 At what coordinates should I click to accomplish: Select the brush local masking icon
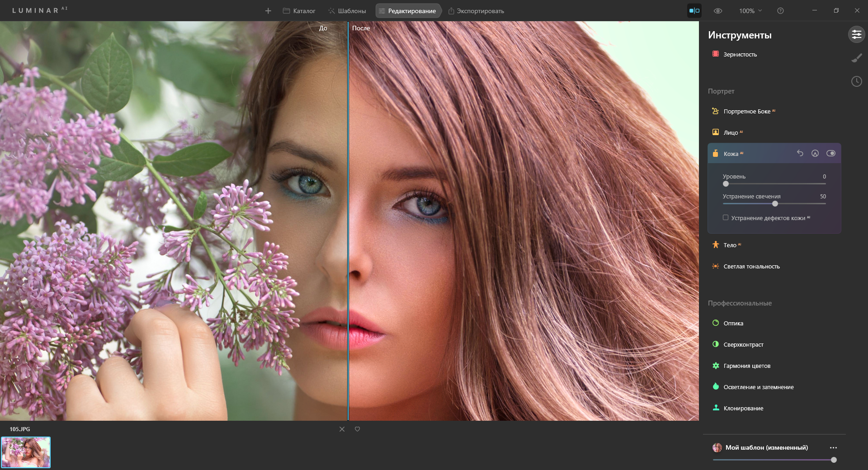(857, 58)
